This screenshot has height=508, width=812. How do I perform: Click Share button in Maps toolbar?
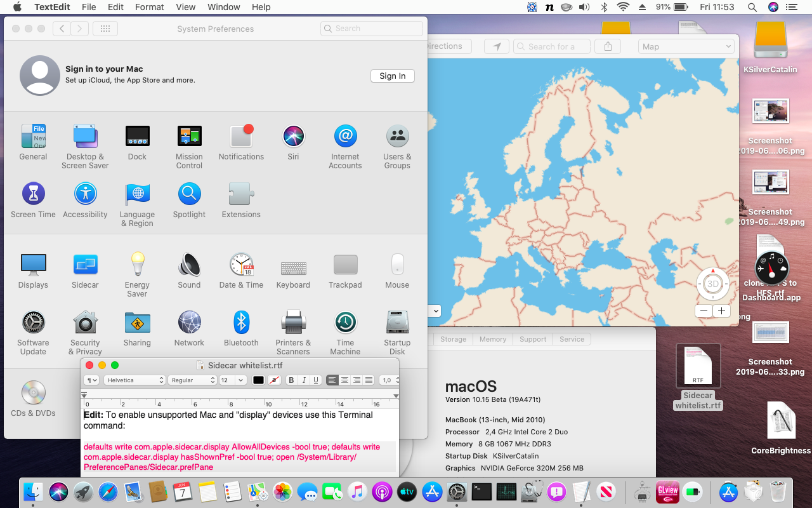click(608, 46)
